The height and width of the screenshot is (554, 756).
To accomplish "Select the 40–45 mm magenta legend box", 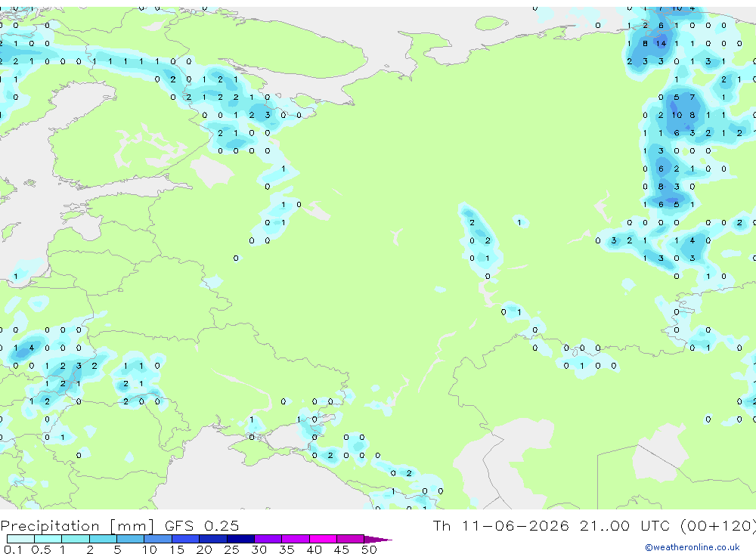I will [323, 539].
